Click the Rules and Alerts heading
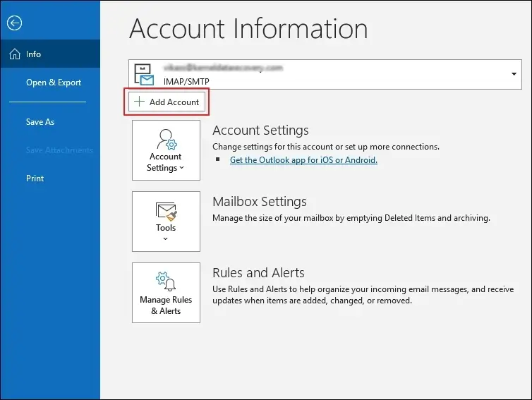This screenshot has height=400, width=532. coord(258,273)
